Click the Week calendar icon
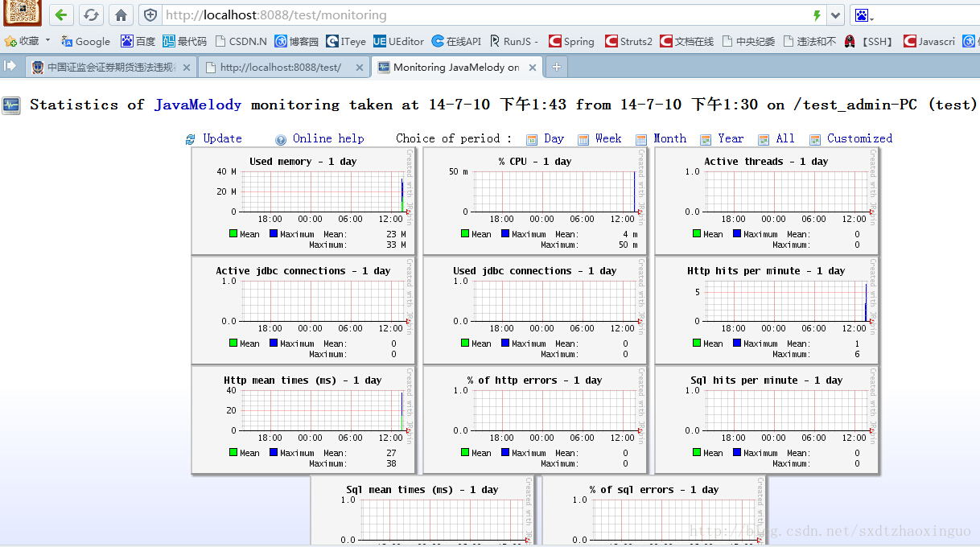This screenshot has width=980, height=547. 583,139
